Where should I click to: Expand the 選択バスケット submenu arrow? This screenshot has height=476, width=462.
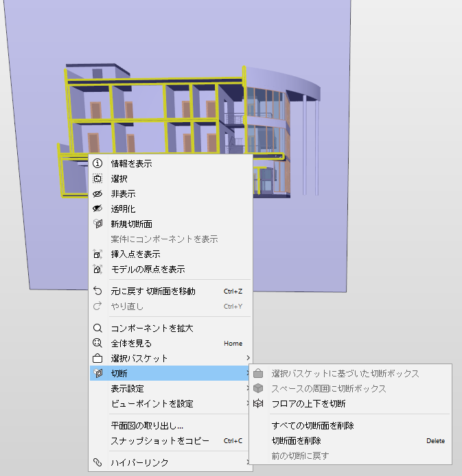click(x=248, y=358)
